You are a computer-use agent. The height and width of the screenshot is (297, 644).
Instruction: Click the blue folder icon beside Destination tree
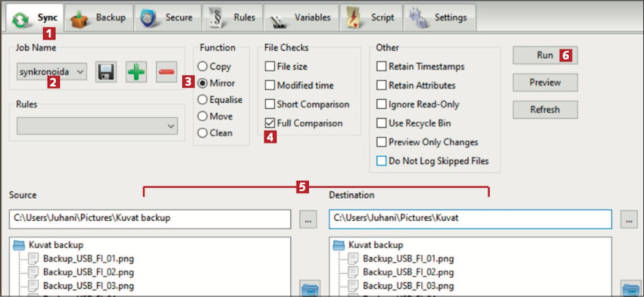click(630, 289)
